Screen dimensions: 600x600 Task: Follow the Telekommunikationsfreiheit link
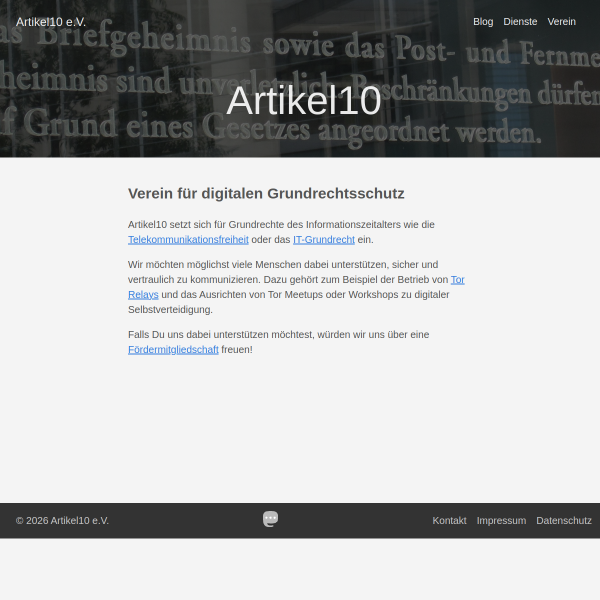[188, 240]
